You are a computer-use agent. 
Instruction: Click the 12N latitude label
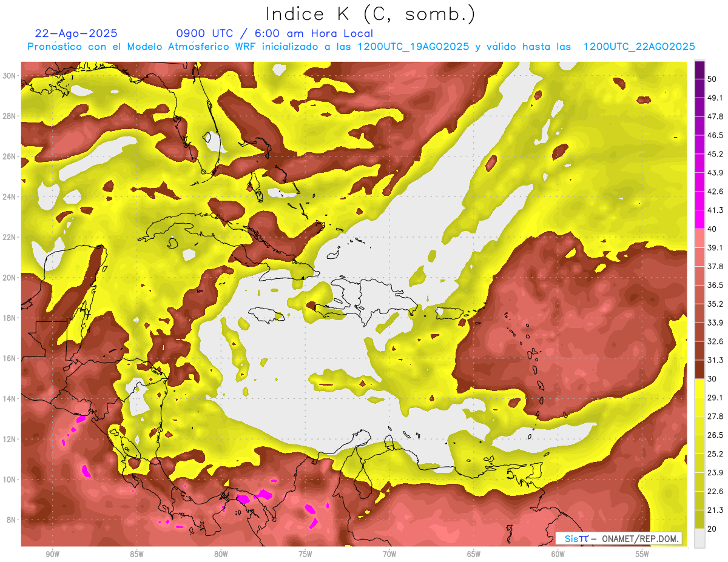point(9,439)
